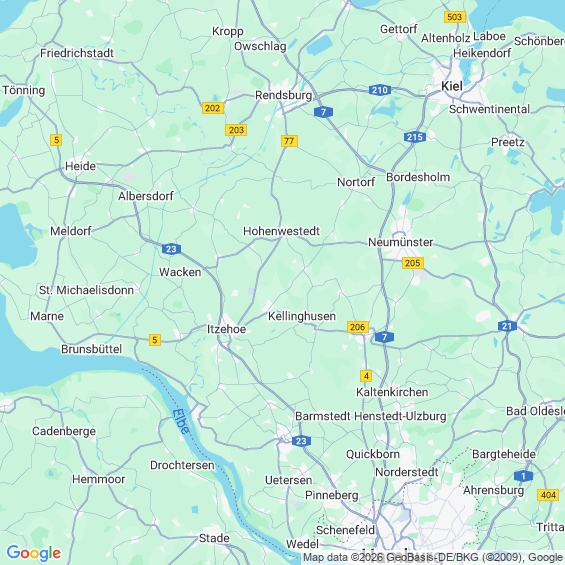The width and height of the screenshot is (565, 565).
Task: Click the yellow 404 road shield
Action: coord(548,495)
